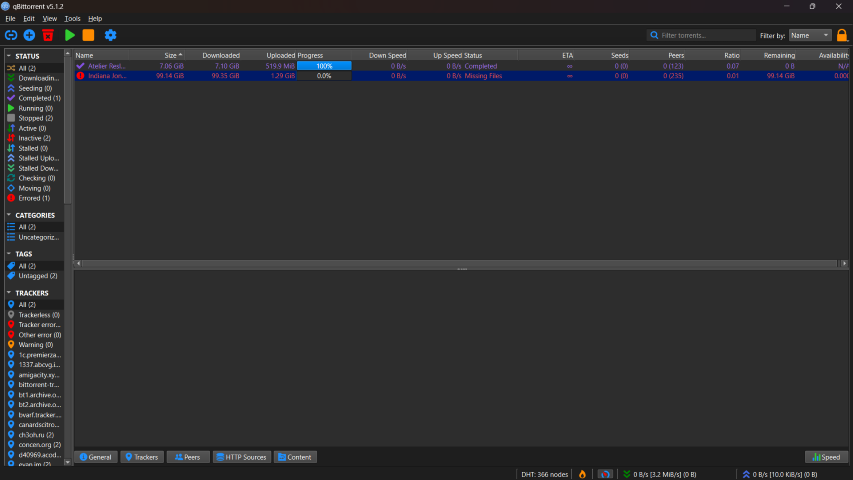The image size is (853, 480).
Task: Select the Downloading status filter
Action: [34, 78]
